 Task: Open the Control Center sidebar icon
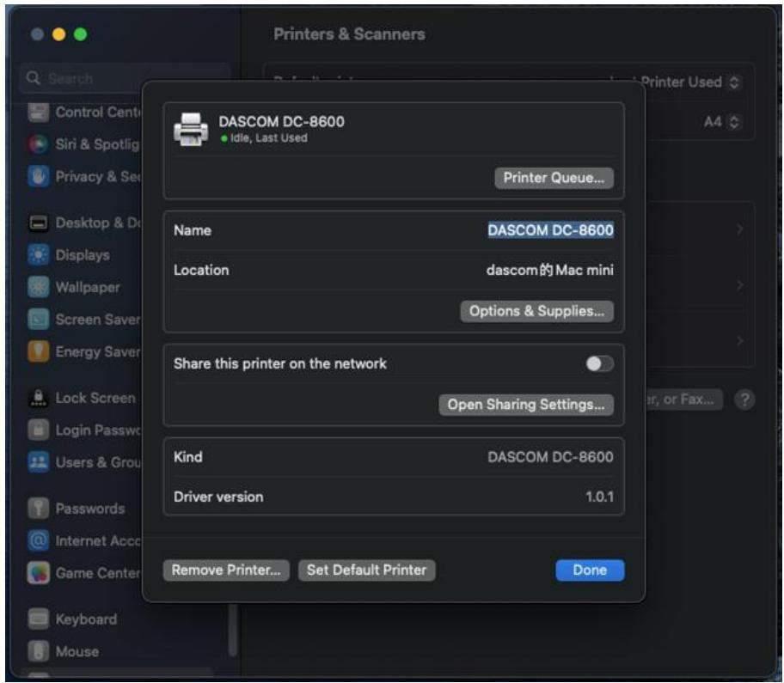tap(39, 113)
